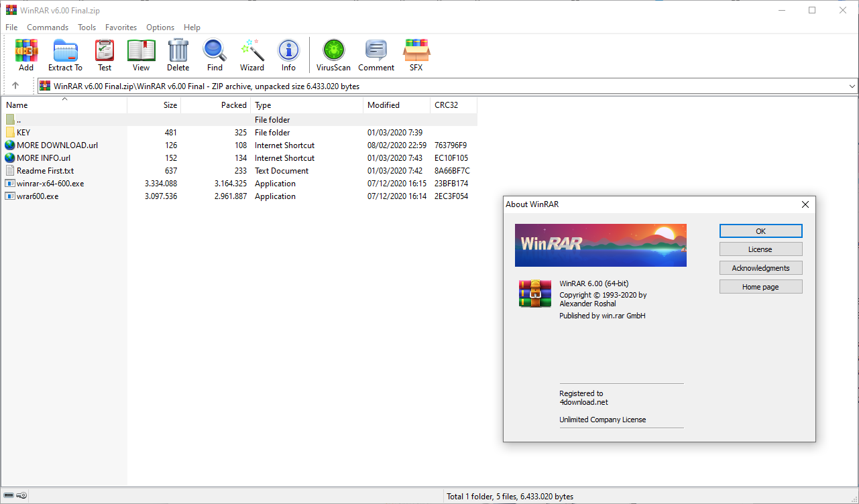The width and height of the screenshot is (859, 504).
Task: Click the License button
Action: (x=760, y=249)
